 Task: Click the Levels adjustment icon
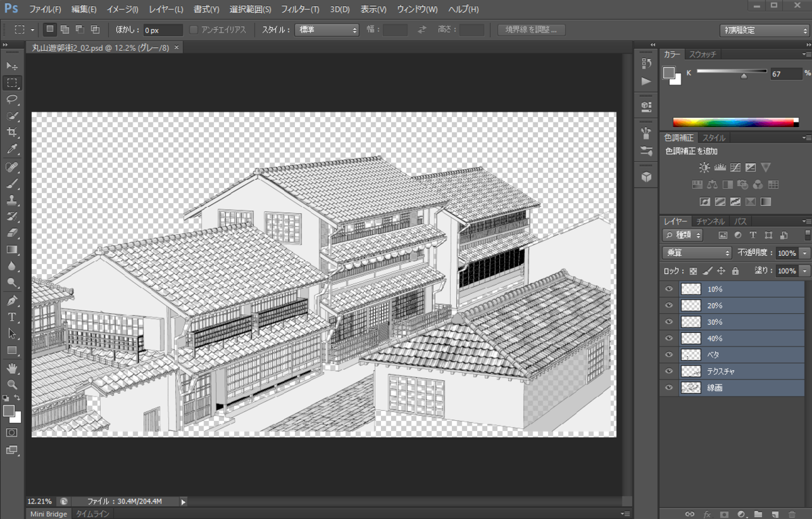720,167
